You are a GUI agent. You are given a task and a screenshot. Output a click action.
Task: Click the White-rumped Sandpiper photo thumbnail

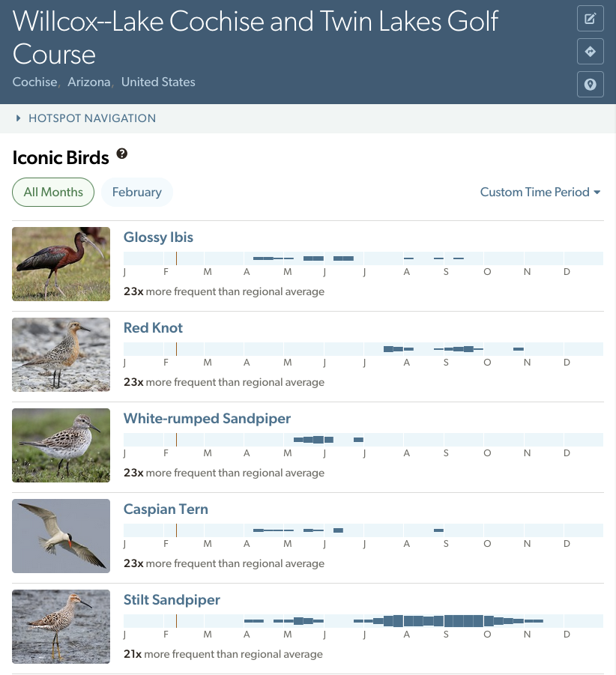(x=61, y=445)
